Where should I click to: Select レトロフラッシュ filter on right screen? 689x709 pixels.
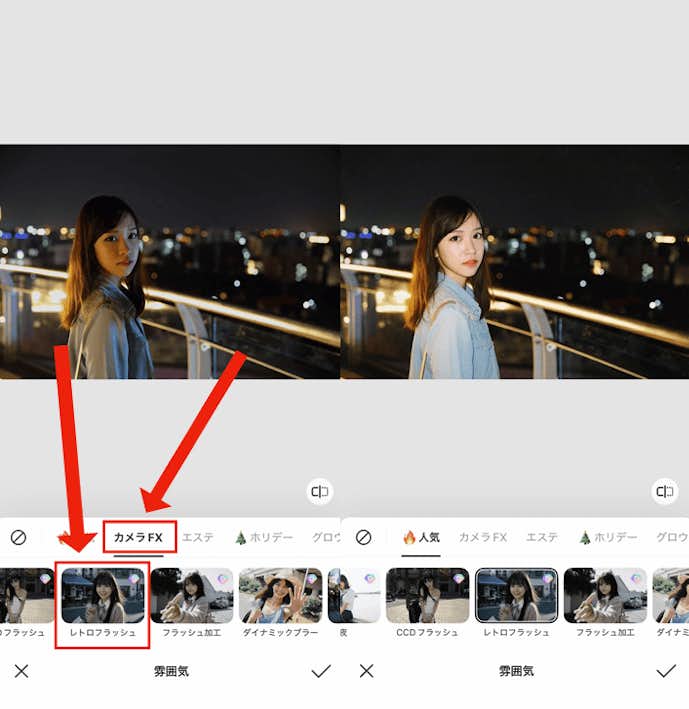click(x=516, y=596)
